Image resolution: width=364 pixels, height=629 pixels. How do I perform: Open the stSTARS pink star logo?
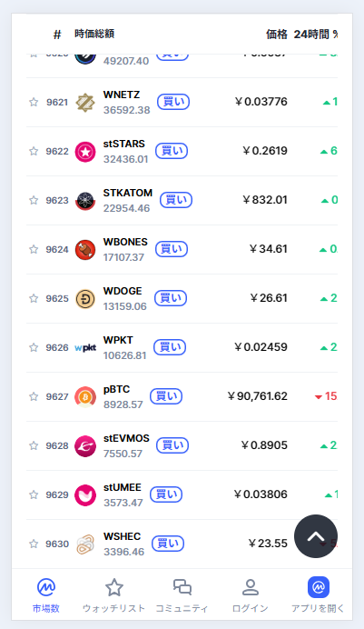[x=85, y=152]
